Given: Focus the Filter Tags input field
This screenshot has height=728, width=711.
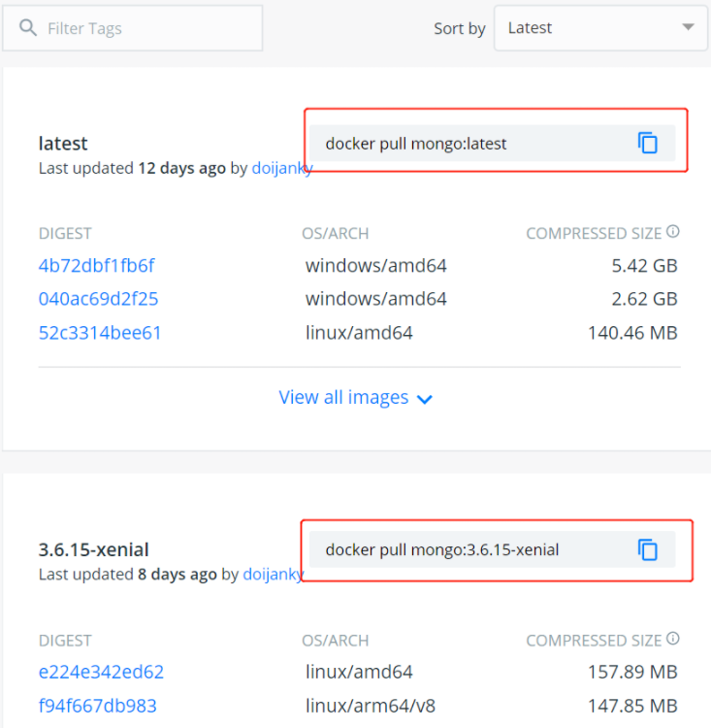Looking at the screenshot, I should click(133, 28).
